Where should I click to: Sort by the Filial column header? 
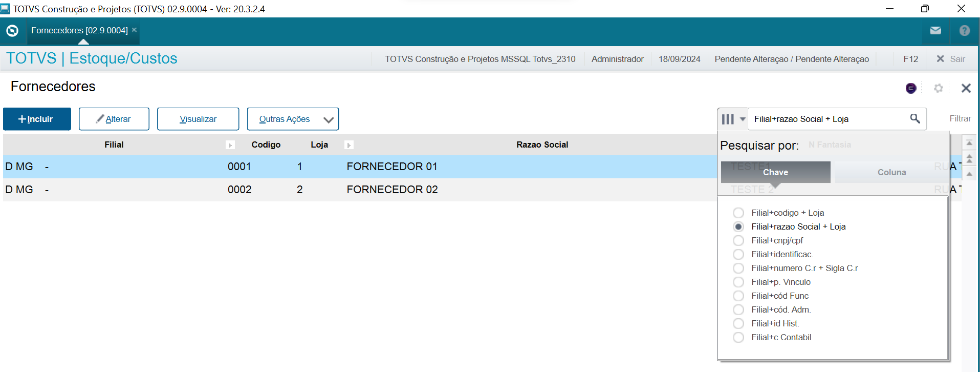tap(114, 144)
